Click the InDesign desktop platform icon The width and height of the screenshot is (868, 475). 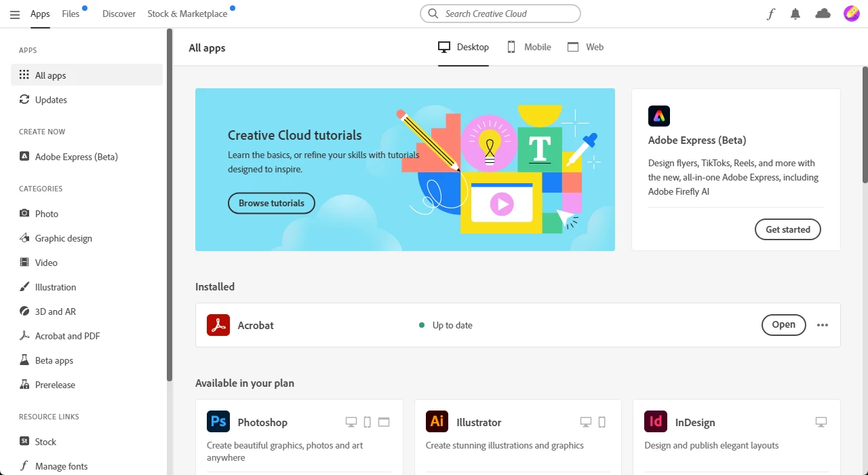[821, 422]
